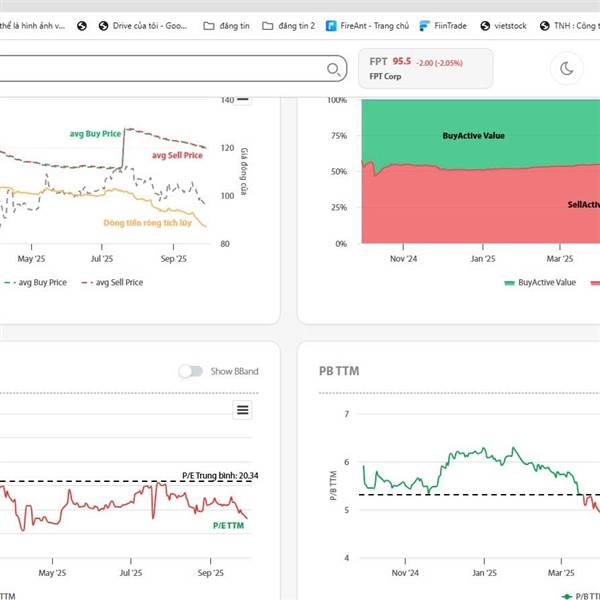
Task: Open the FPT Corp ticker card
Action: click(x=426, y=68)
